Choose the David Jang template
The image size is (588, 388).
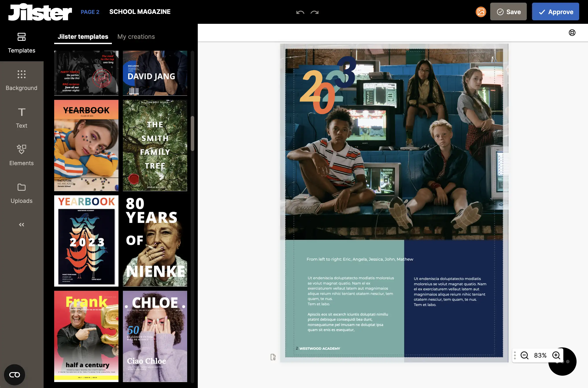155,73
